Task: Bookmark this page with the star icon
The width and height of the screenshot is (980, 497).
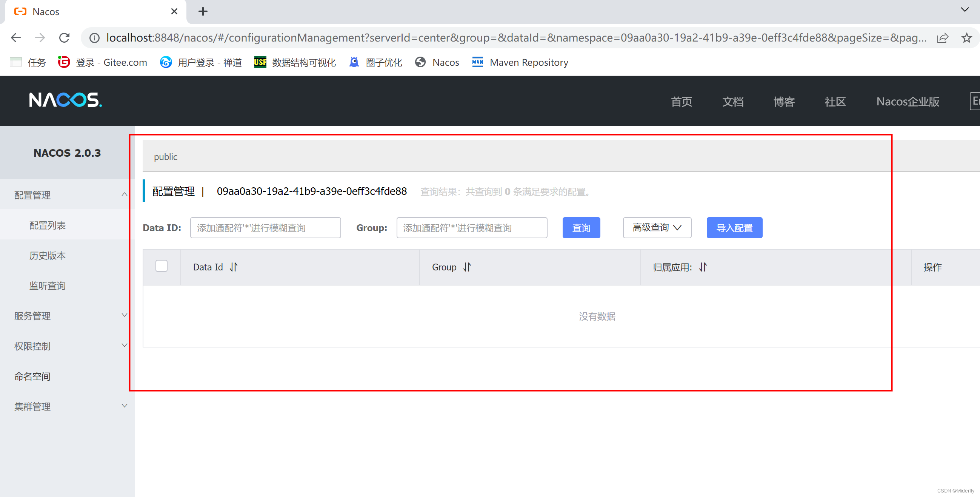Action: (x=967, y=38)
